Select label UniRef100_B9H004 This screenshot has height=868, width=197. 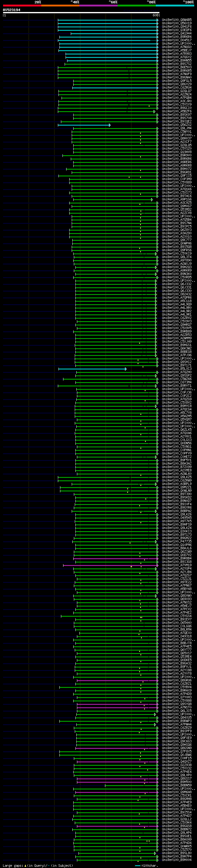tap(177, 860)
